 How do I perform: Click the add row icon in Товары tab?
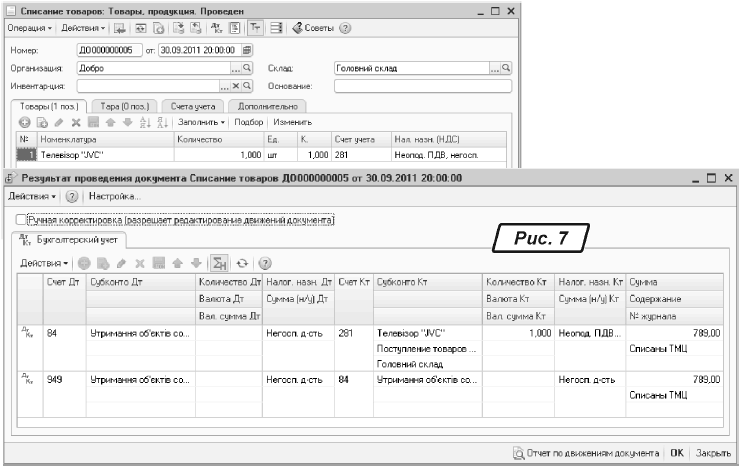point(24,121)
